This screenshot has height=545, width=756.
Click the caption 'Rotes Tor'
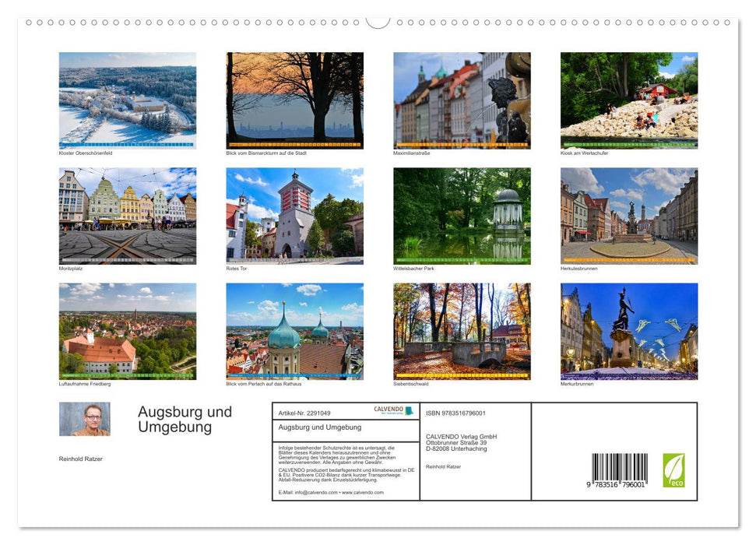[236, 268]
